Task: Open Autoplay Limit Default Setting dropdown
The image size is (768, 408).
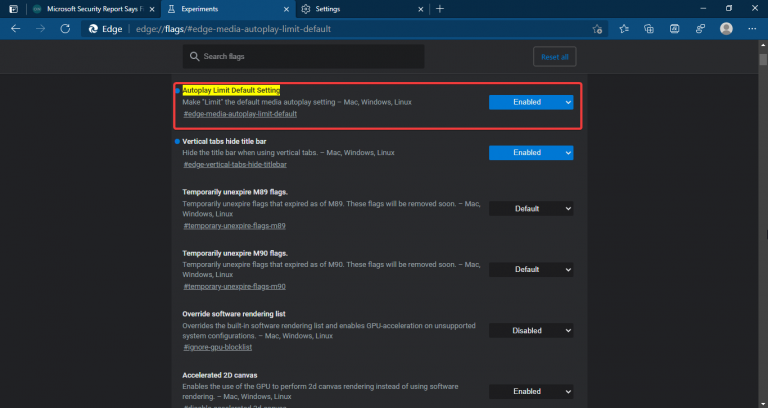Action: coord(531,102)
